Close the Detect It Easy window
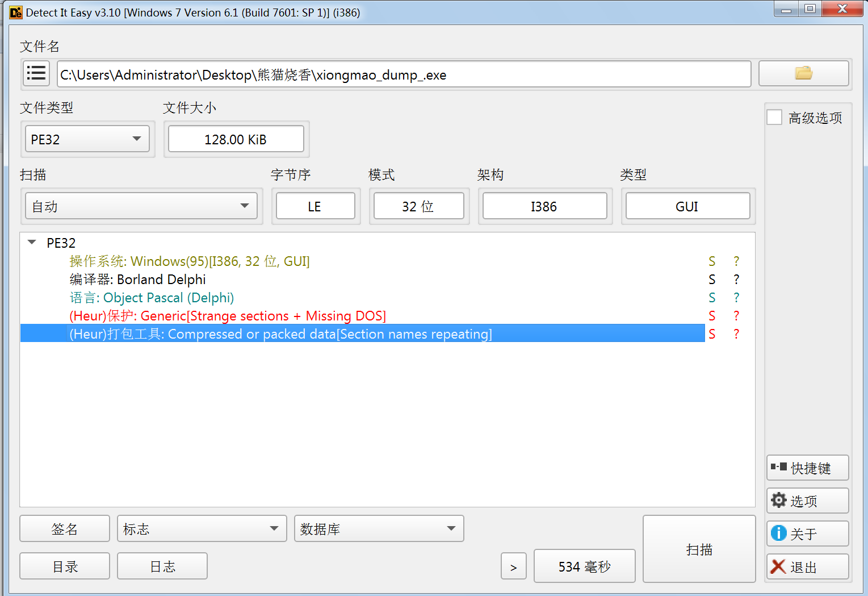868x596 pixels. [842, 9]
